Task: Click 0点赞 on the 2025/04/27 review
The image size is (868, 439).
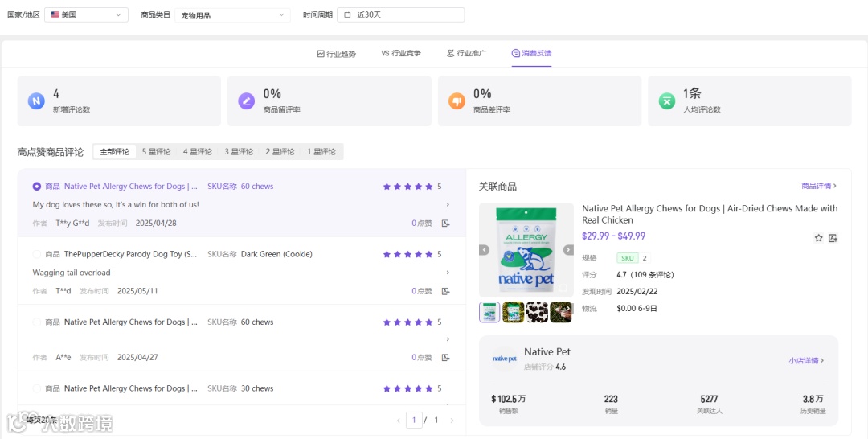Action: click(x=422, y=358)
